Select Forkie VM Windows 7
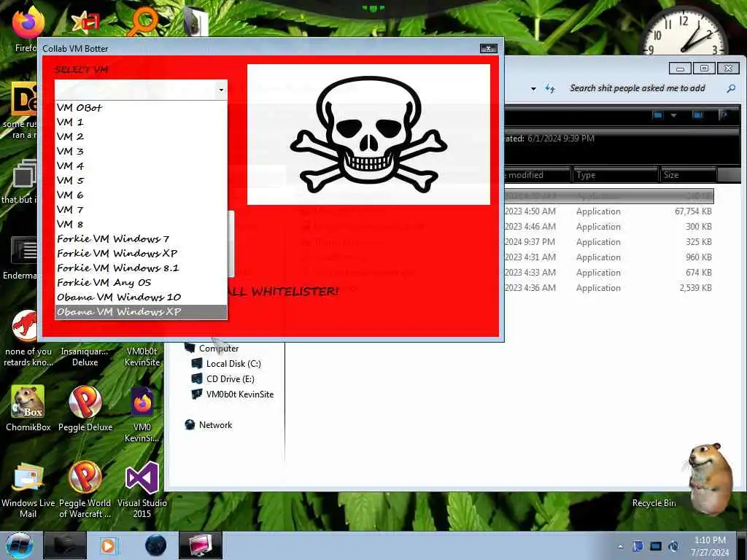 tap(141, 239)
